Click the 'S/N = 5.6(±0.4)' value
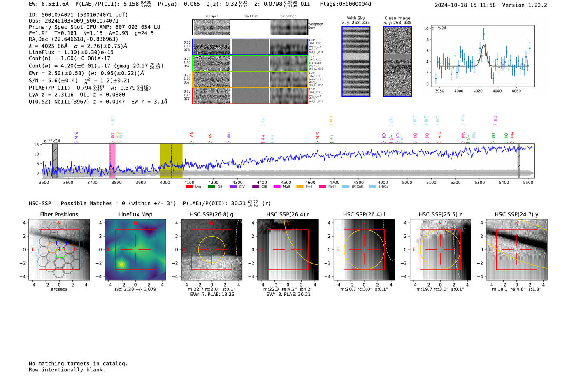The width and height of the screenshot is (576, 392). (53, 81)
